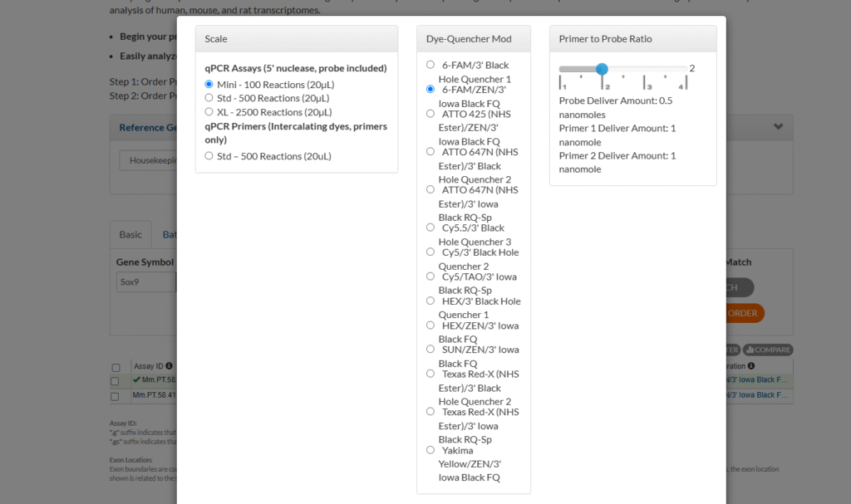Expand the Reference Genes panel chevron
This screenshot has width=851, height=504.
[778, 127]
